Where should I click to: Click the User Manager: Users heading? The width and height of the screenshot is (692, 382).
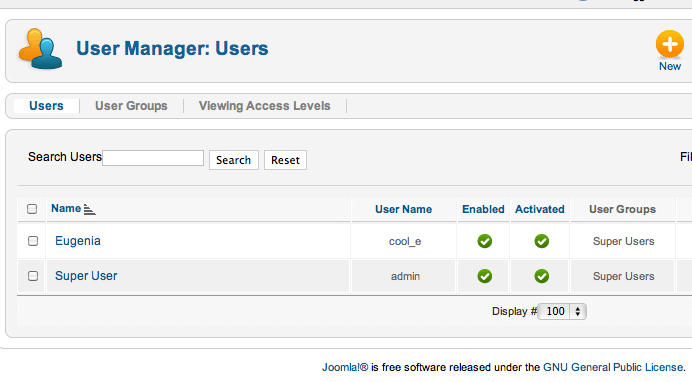pyautogui.click(x=172, y=49)
